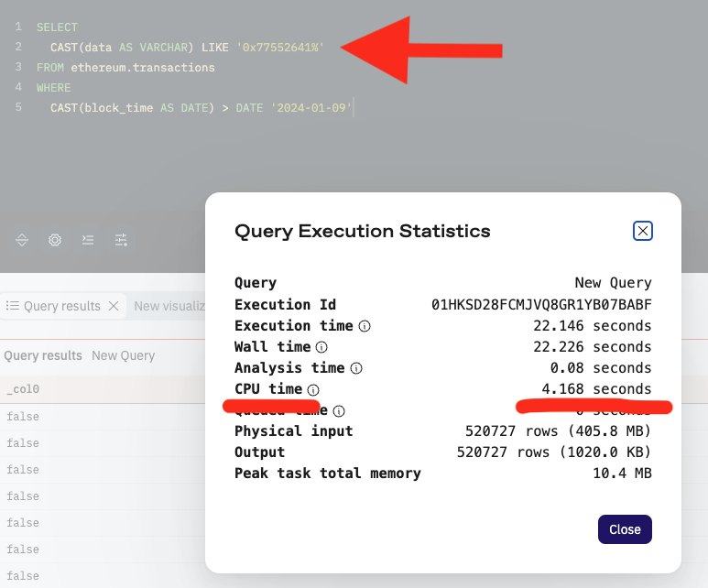This screenshot has height=588, width=708.
Task: Open the query parameters sliders icon
Action: click(x=121, y=240)
